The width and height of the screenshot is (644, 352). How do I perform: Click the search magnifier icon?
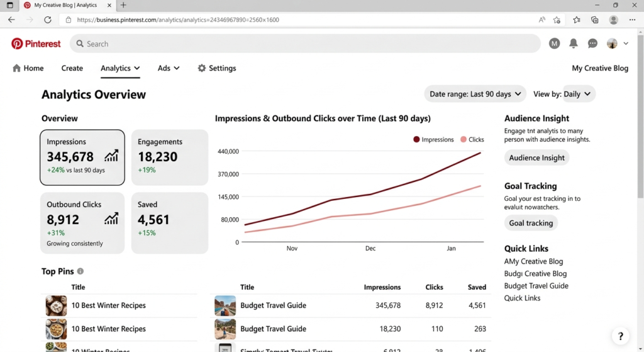pyautogui.click(x=80, y=43)
